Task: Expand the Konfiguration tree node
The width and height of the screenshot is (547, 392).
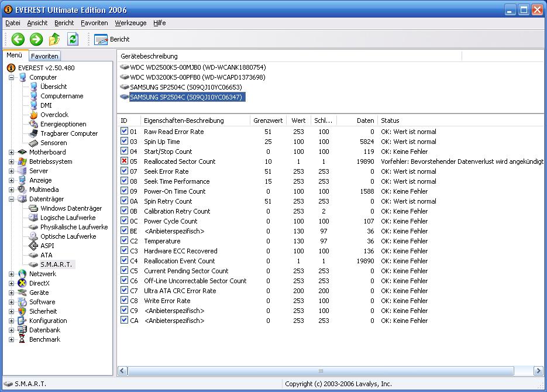Action: (x=12, y=321)
